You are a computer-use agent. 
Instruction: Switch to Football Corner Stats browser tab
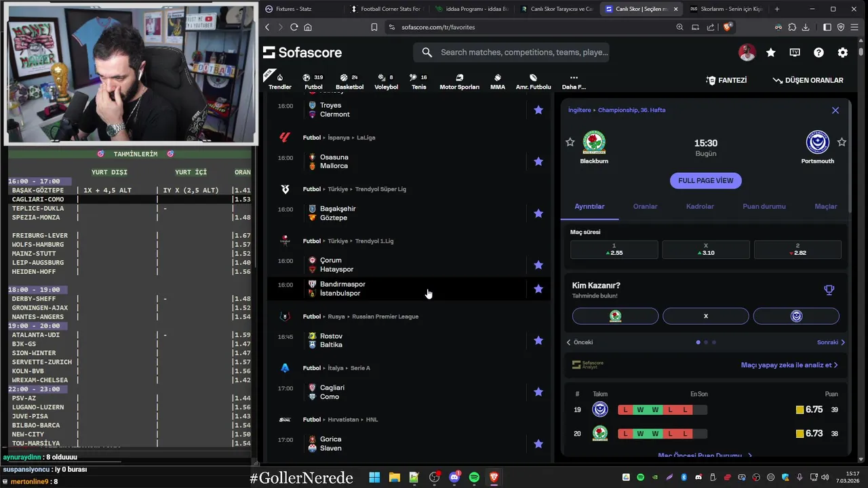[x=387, y=9]
